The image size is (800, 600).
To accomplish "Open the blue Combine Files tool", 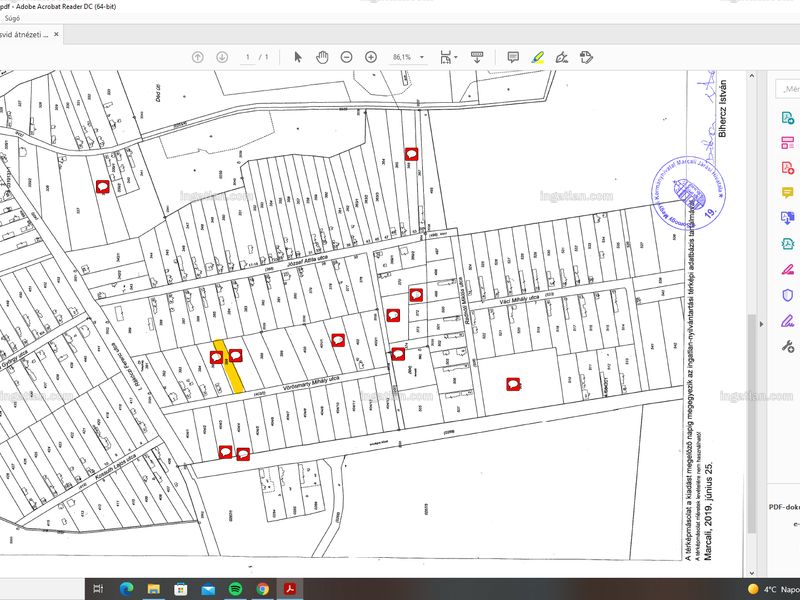I will pyautogui.click(x=787, y=218).
